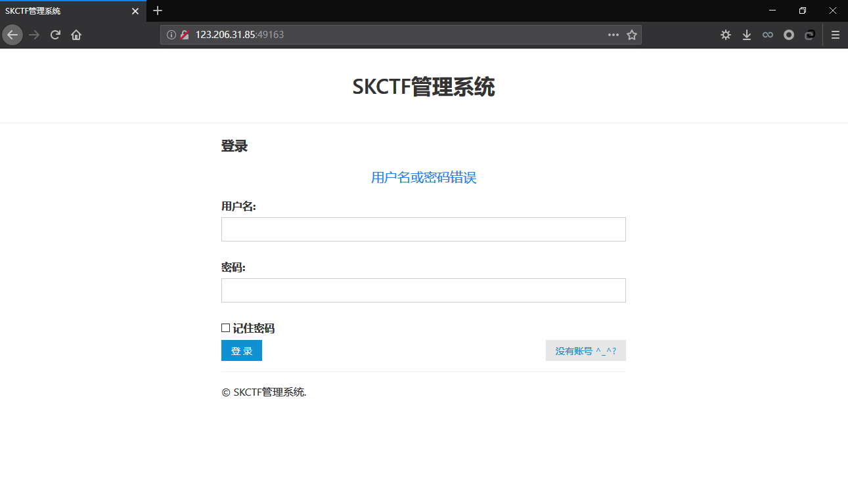The height and width of the screenshot is (504, 848).
Task: Open the 没有账号 ^_^? registration link
Action: [585, 350]
